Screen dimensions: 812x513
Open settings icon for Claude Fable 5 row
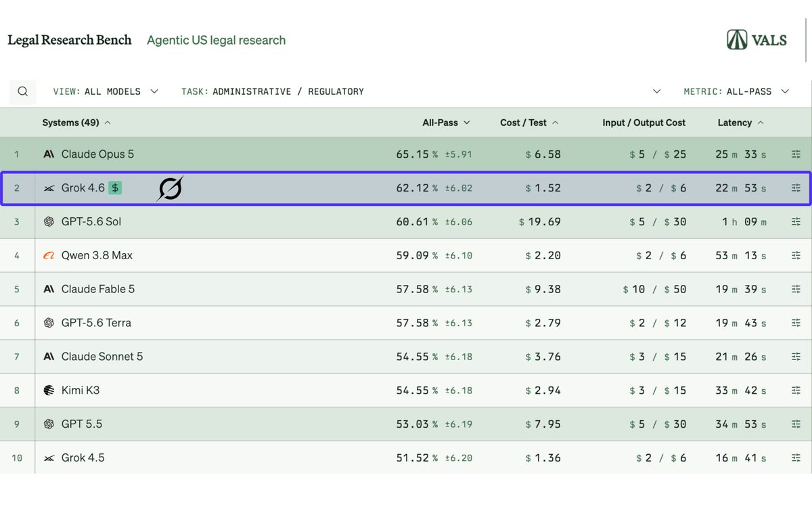(x=796, y=289)
